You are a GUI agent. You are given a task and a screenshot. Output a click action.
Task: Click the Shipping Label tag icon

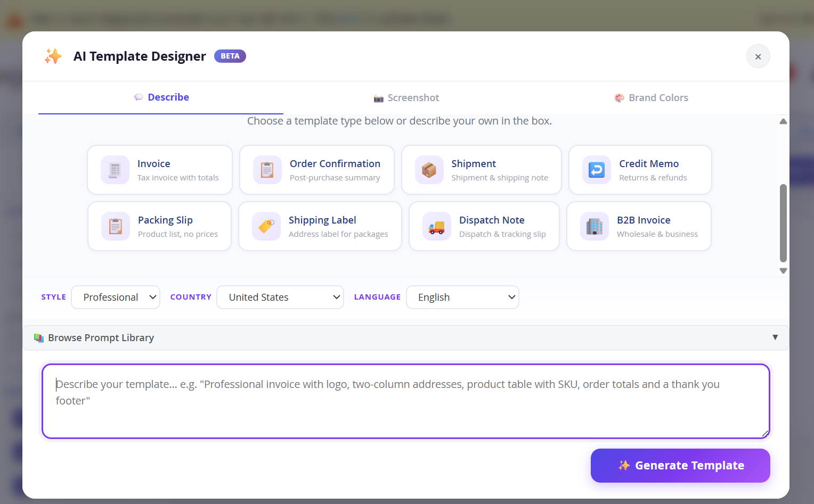[266, 226]
